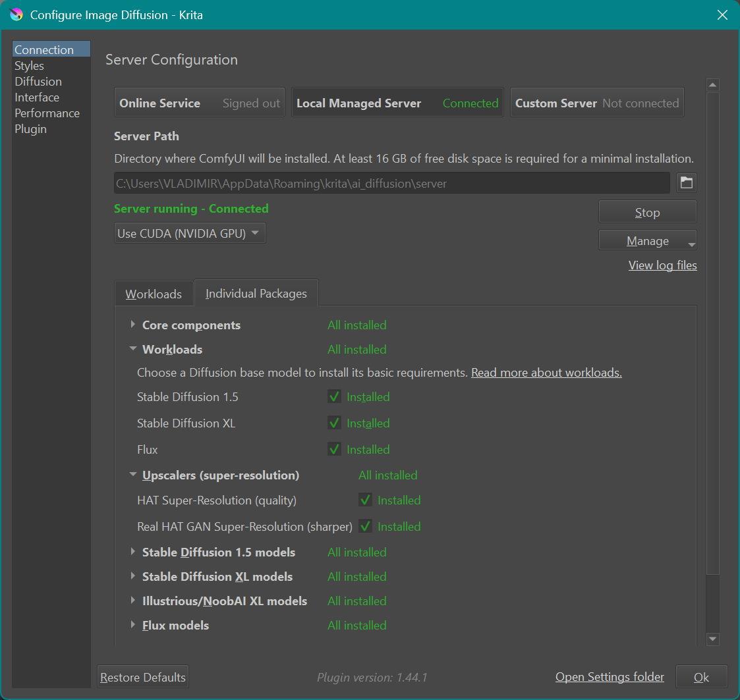Viewport: 740px width, 700px height.
Task: Click the scrollbar down arrow
Action: 712,638
